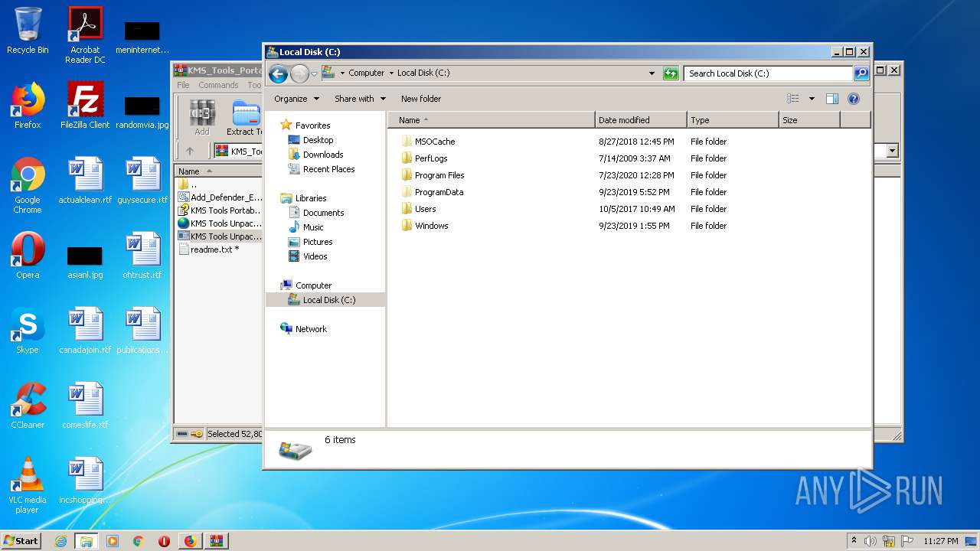
Task: Click the Search Local Disk (C:) field
Action: (x=768, y=73)
